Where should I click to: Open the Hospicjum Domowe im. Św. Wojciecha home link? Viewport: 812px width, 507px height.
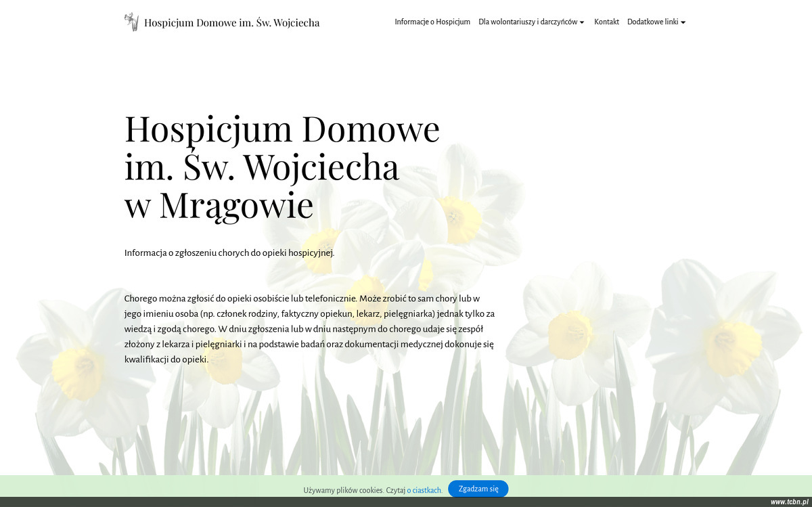231,23
